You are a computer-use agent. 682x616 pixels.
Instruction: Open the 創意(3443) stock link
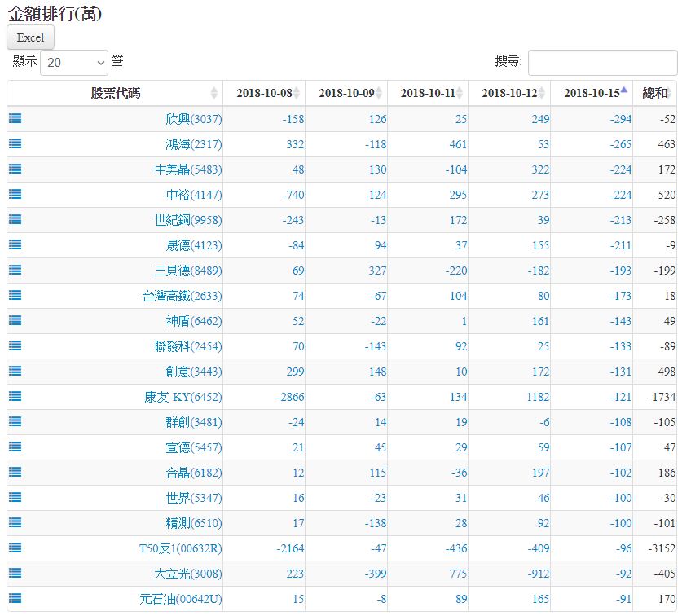pyautogui.click(x=193, y=372)
